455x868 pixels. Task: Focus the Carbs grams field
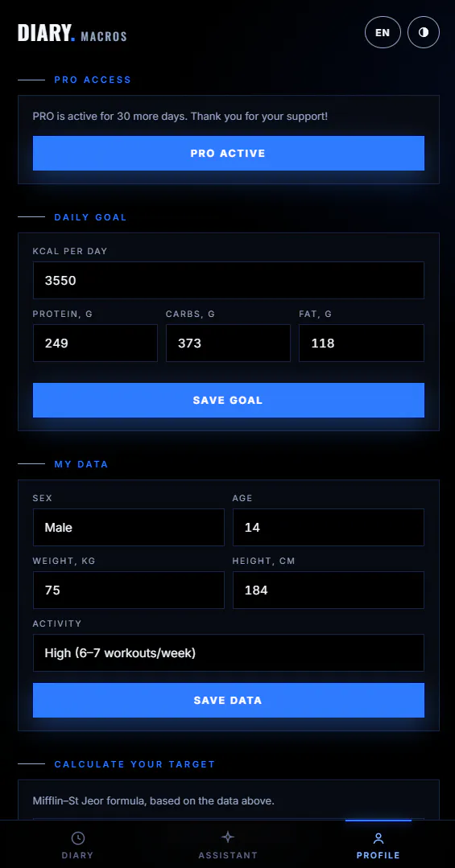coord(229,343)
